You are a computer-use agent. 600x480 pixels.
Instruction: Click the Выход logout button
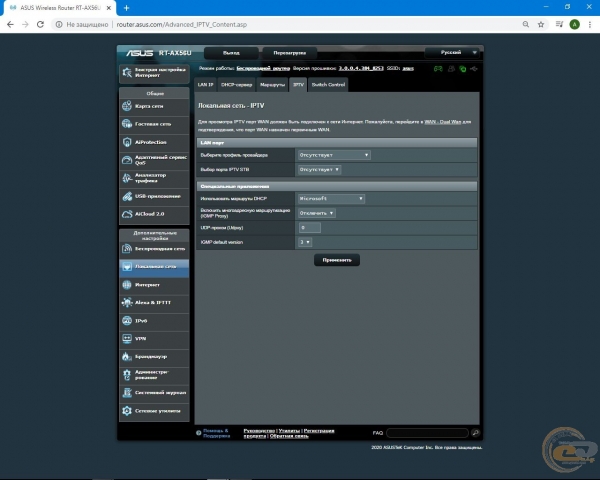231,53
